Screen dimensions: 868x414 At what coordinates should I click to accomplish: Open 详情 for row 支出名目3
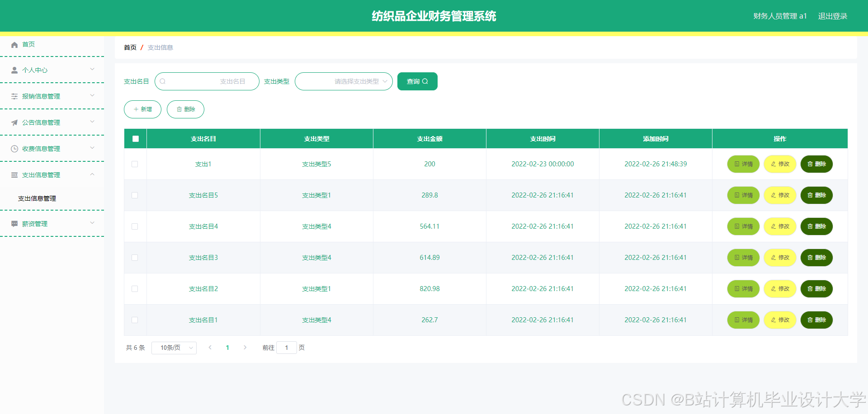[743, 258]
